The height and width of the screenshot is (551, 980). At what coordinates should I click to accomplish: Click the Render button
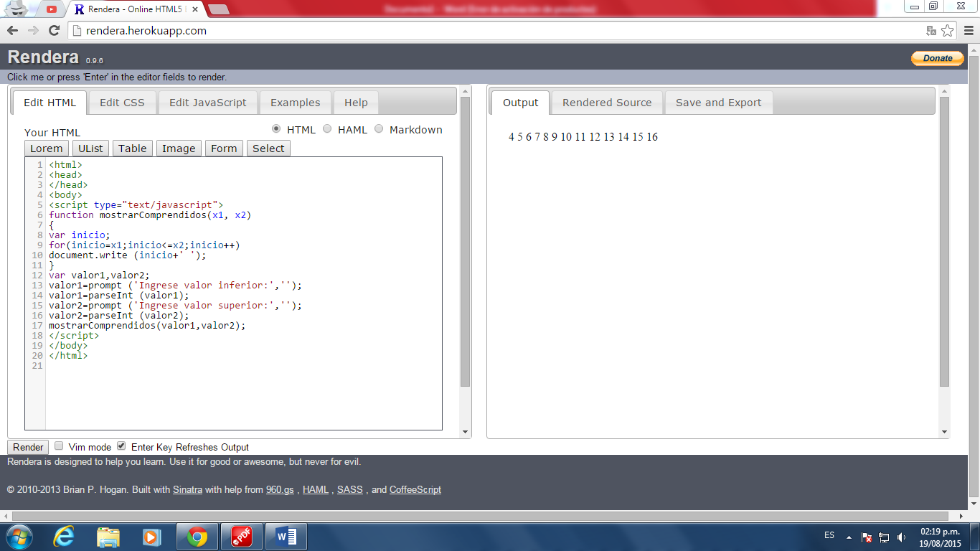coord(28,447)
